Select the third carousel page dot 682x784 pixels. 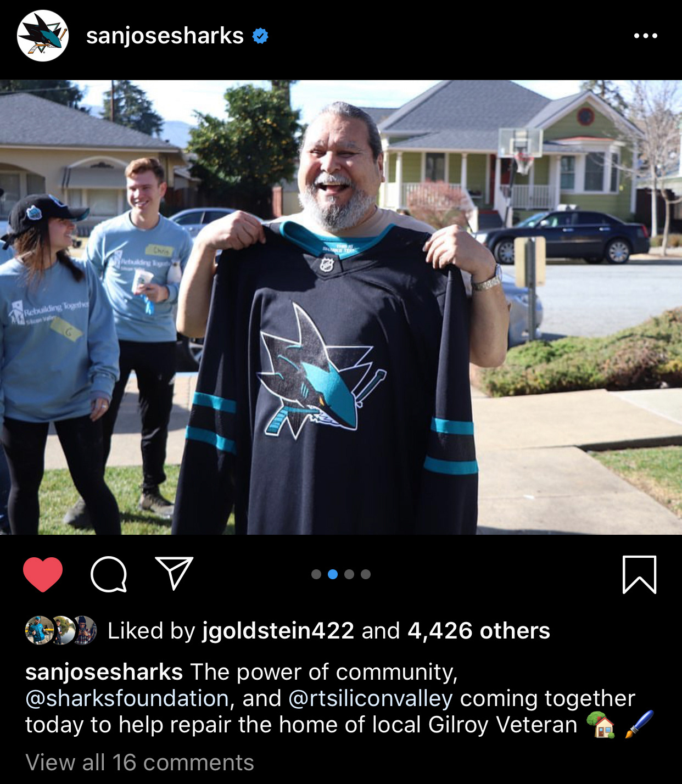[349, 574]
